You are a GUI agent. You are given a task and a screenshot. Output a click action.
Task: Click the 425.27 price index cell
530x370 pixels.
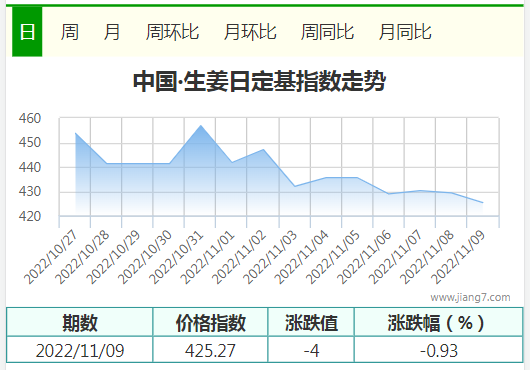coord(210,350)
